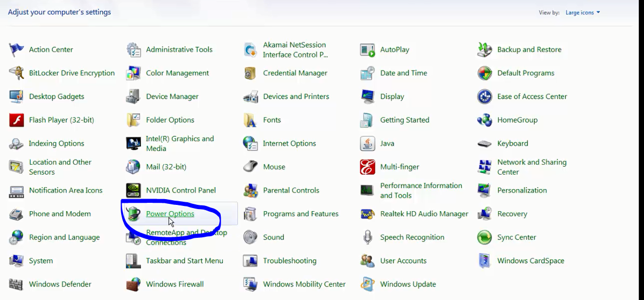Click the Windows Firewall icon
Viewport: 644px width, 300px height.
[134, 284]
